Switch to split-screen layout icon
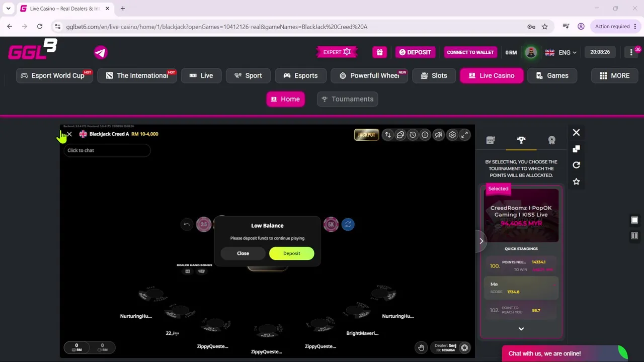 click(634, 236)
